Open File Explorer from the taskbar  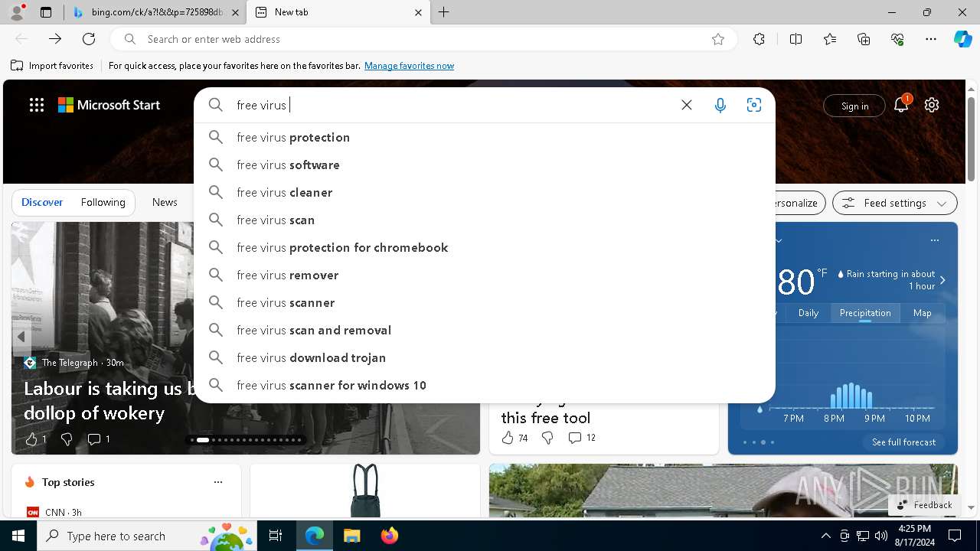pyautogui.click(x=351, y=536)
